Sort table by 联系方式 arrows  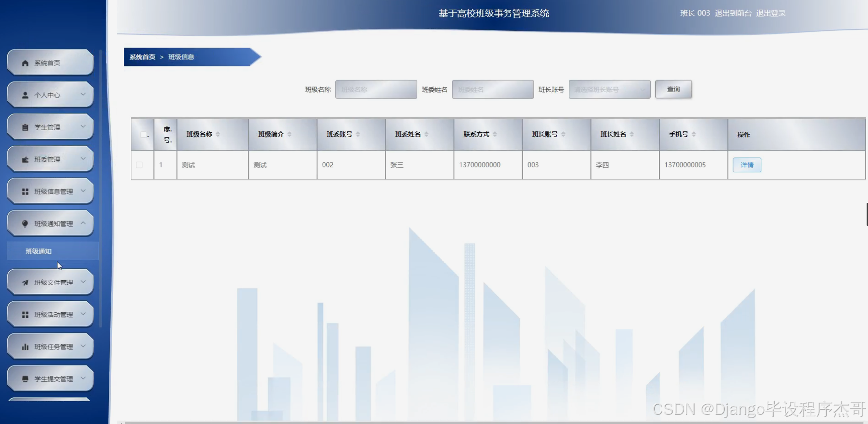[495, 134]
